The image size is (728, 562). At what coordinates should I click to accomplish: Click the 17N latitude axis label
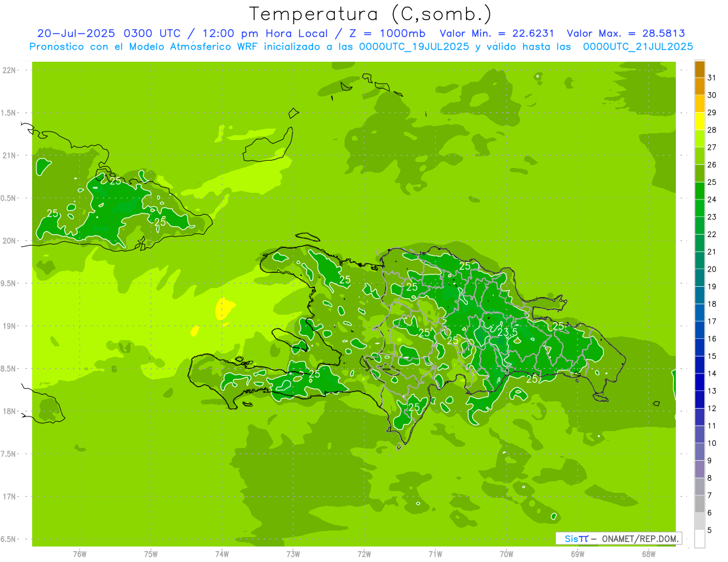click(9, 497)
